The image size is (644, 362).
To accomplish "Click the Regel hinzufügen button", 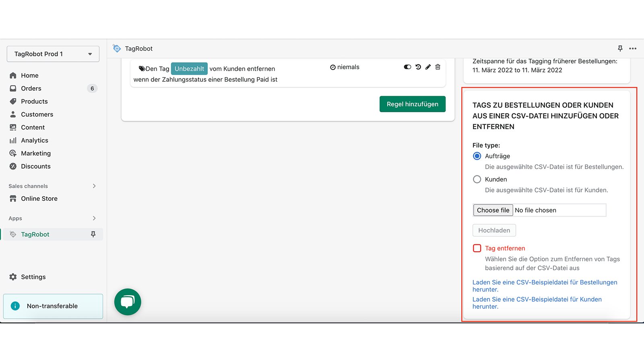I will 413,104.
